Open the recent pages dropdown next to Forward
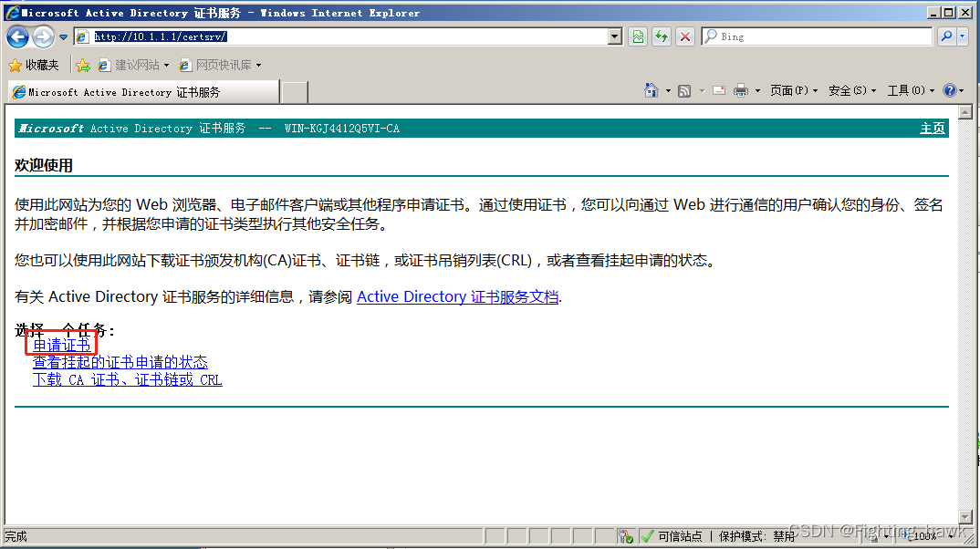Viewport: 980px width, 549px height. pyautogui.click(x=63, y=37)
